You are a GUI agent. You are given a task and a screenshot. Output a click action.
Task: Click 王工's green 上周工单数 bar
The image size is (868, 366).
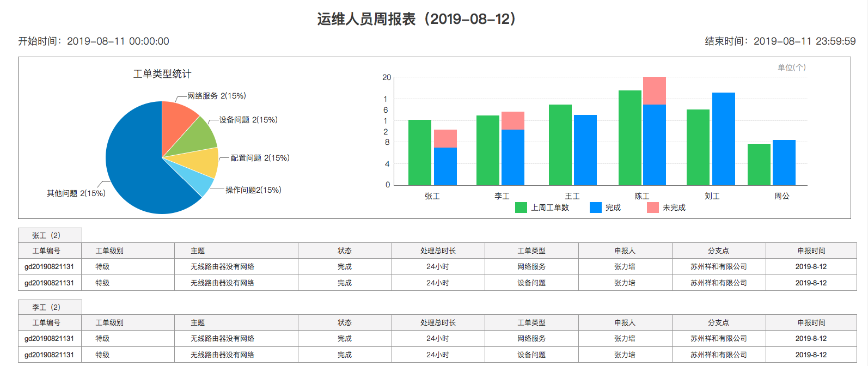click(x=560, y=145)
